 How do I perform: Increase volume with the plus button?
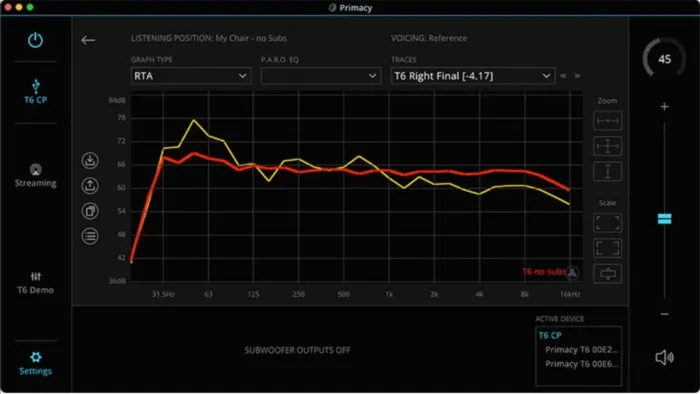pyautogui.click(x=664, y=107)
